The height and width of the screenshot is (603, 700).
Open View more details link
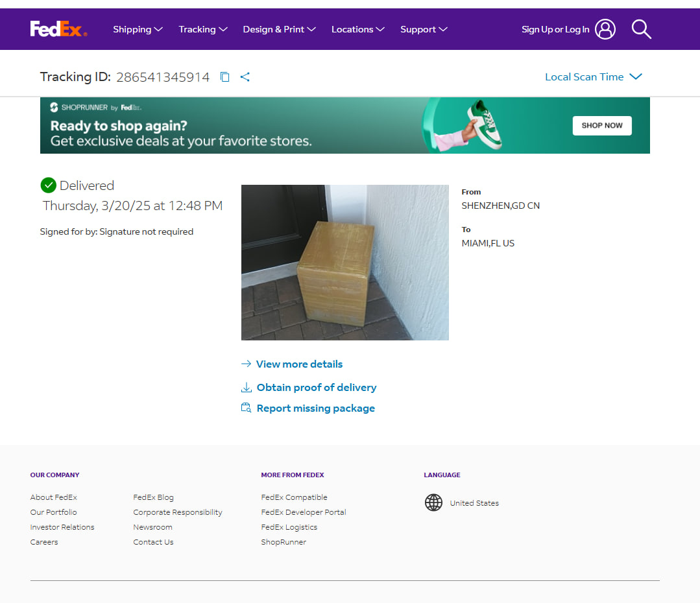298,364
